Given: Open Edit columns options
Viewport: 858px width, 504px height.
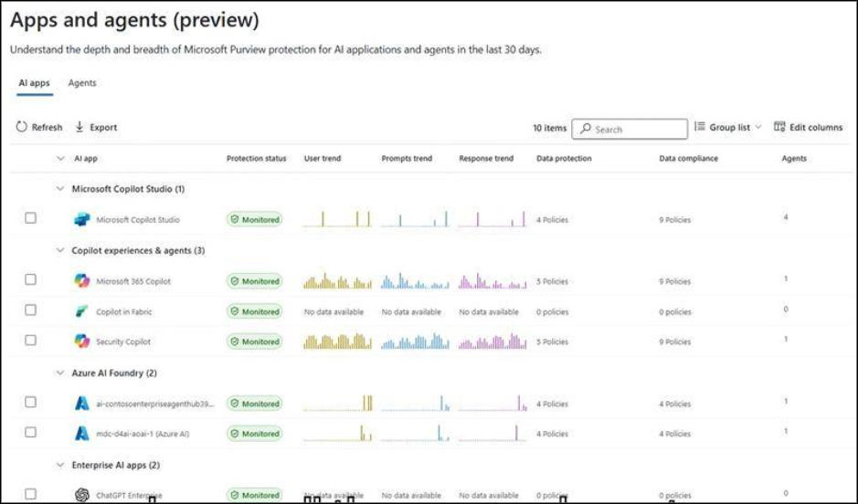Looking at the screenshot, I should (809, 128).
